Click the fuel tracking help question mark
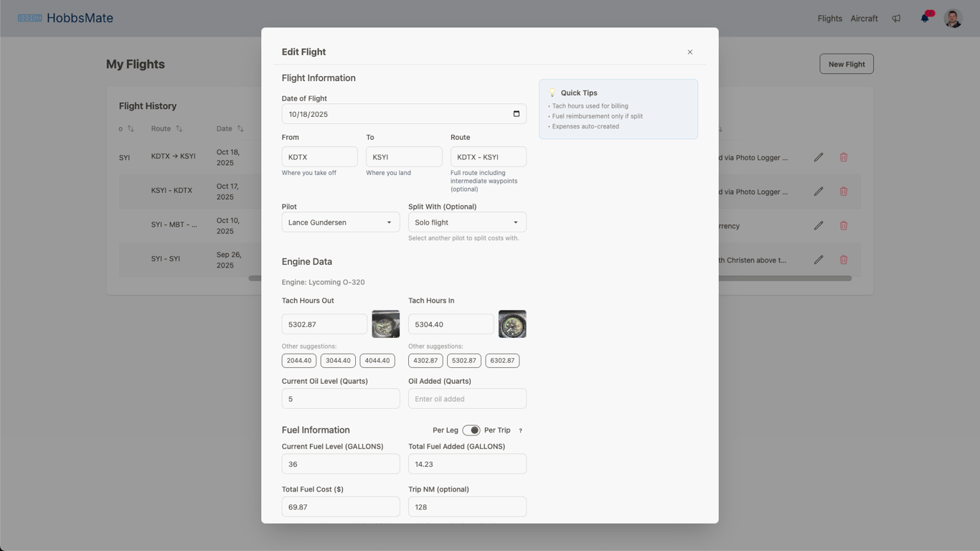This screenshot has width=980, height=551. click(x=519, y=430)
